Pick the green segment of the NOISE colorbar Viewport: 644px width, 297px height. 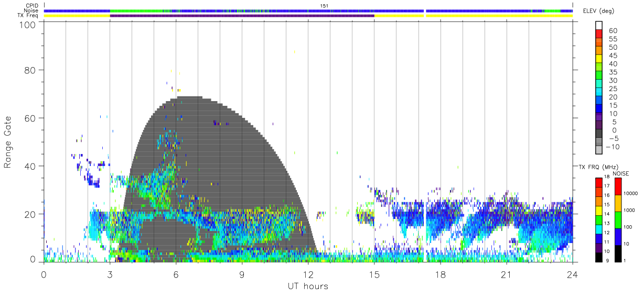tap(618, 219)
